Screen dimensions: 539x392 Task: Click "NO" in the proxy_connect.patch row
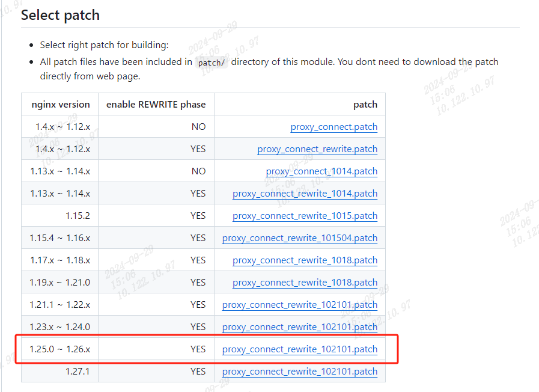click(199, 127)
